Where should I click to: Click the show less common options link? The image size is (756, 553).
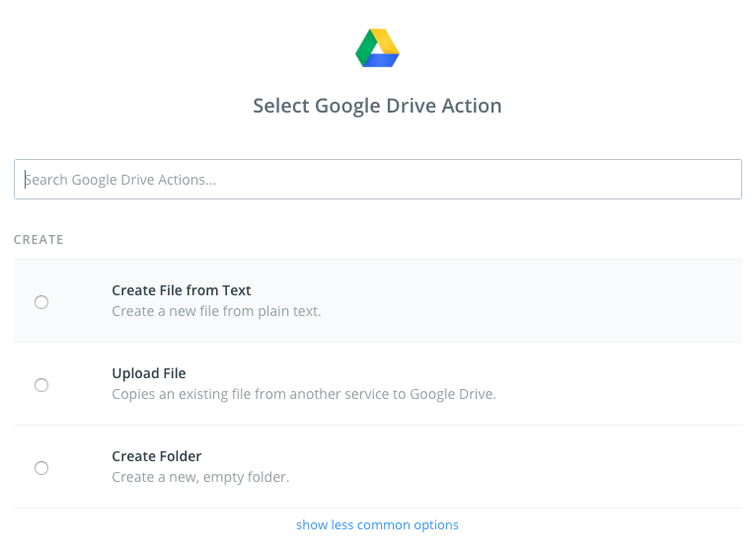[x=377, y=524]
